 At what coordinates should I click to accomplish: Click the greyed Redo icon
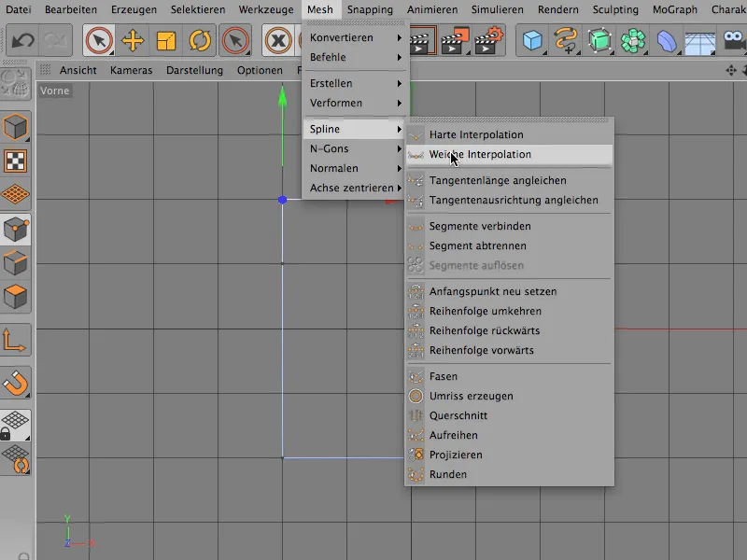click(x=56, y=41)
